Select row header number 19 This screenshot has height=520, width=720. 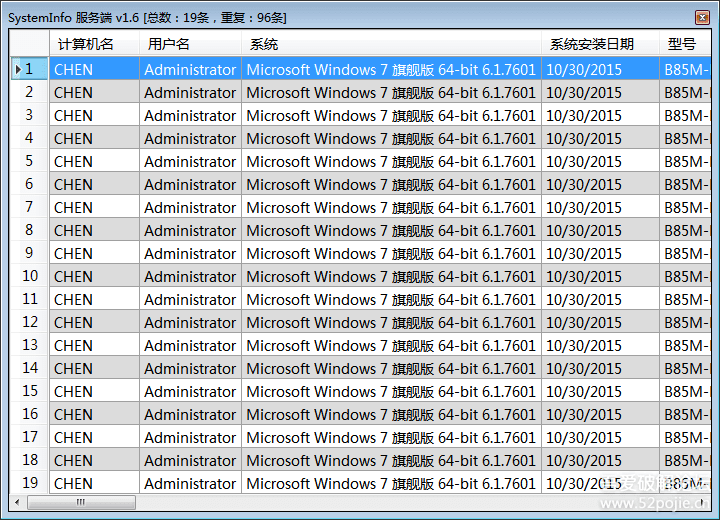coord(29,483)
